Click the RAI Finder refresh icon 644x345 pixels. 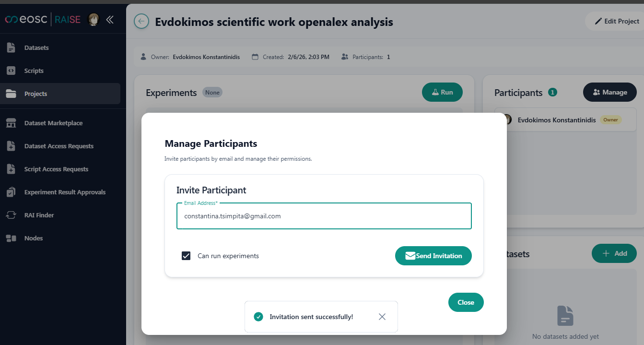coord(11,215)
